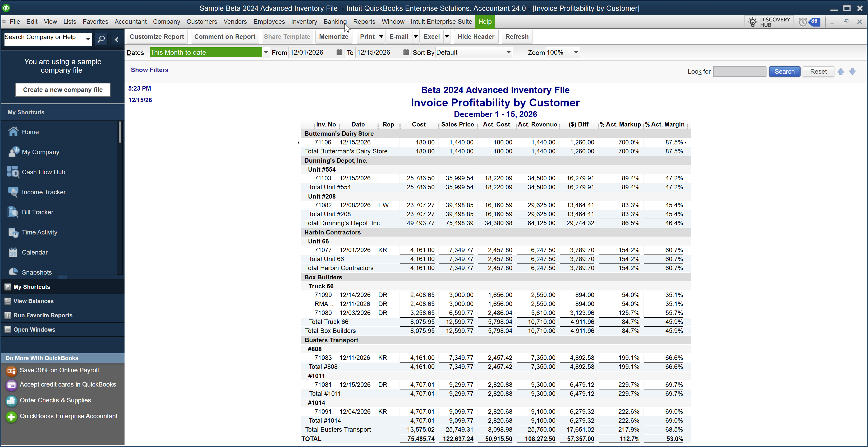Collapse the left shortcuts panel
This screenshot has height=447, width=868.
click(117, 39)
